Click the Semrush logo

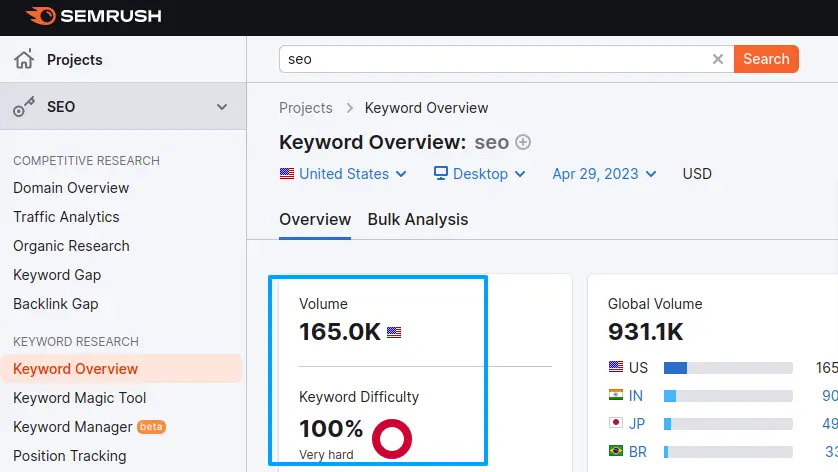click(94, 16)
